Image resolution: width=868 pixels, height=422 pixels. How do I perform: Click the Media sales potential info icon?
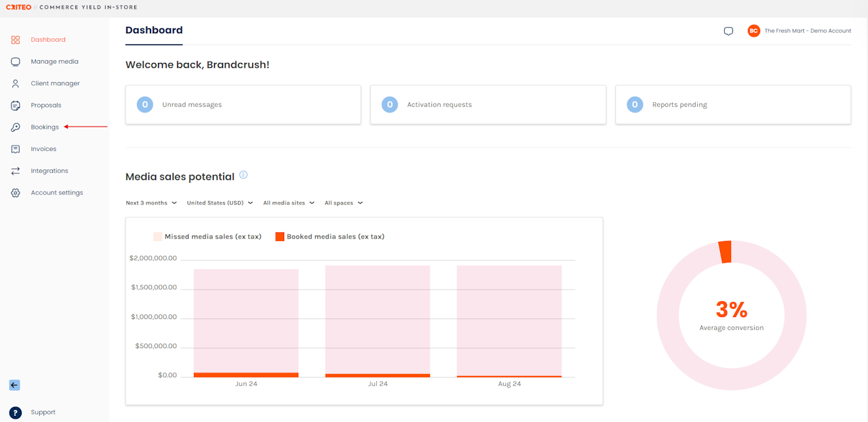tap(243, 175)
